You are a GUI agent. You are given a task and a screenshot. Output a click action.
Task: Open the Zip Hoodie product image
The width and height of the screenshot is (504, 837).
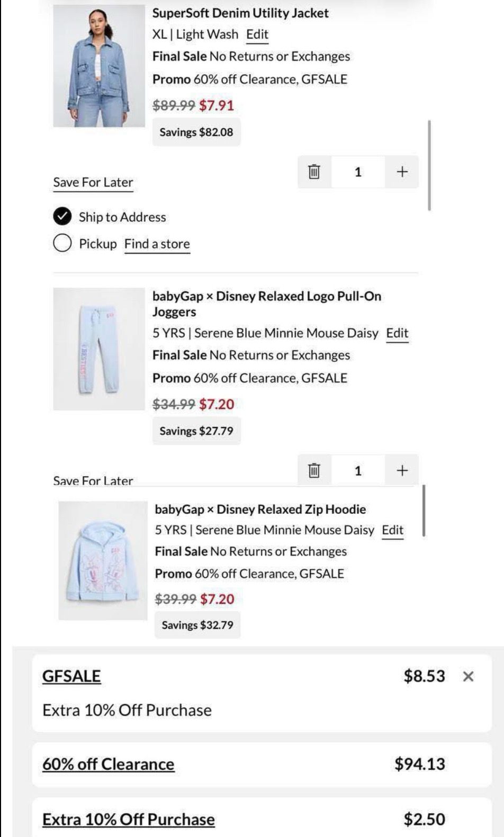(103, 560)
